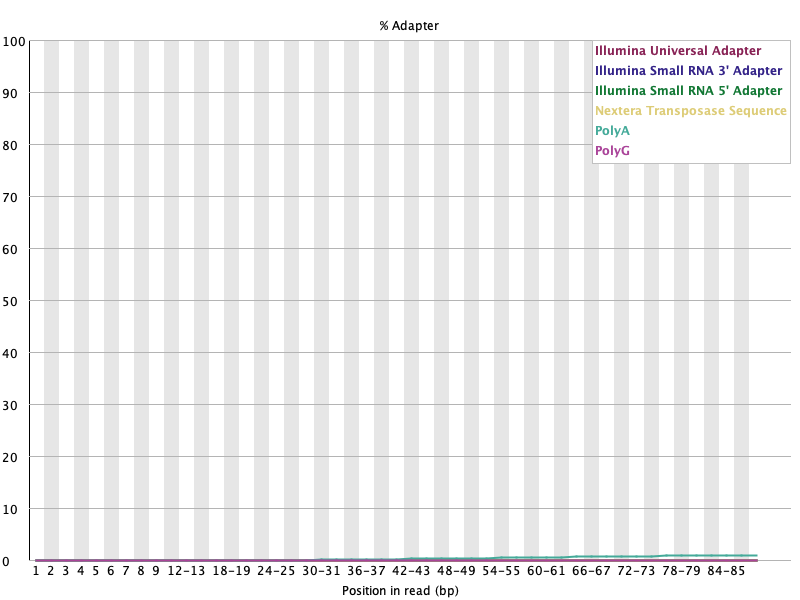Screen dimensions: 800x600
Task: Click the % Adapter chart title
Action: 409,26
